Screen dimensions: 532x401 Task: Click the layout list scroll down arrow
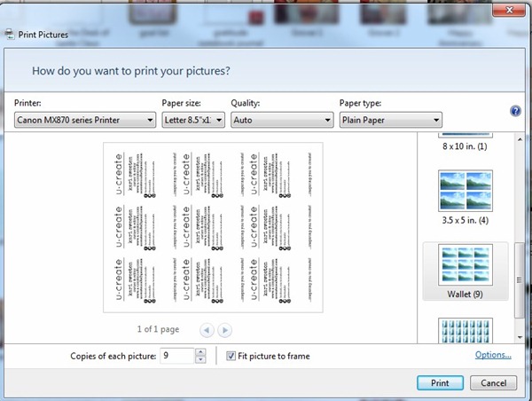(x=520, y=337)
